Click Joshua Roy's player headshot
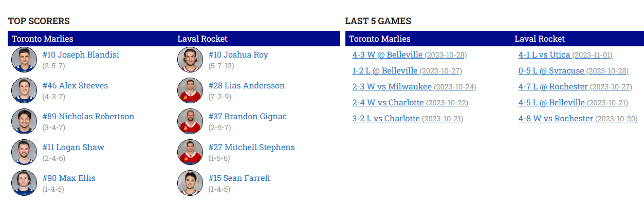Viewport: 644px width, 202px height. pyautogui.click(x=190, y=60)
